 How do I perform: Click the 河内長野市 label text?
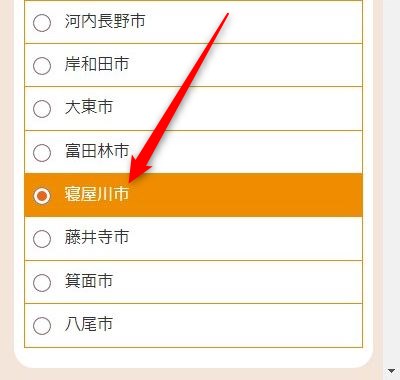105,21
